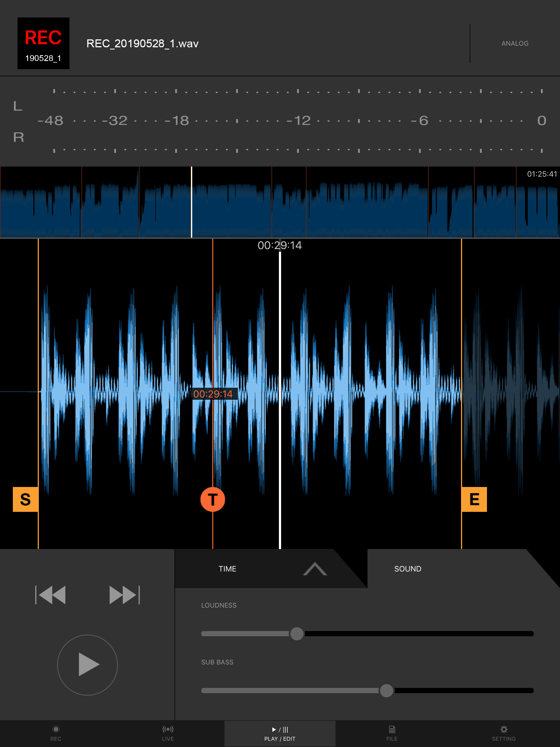
Task: Switch to the TIME panel tab
Action: point(227,569)
